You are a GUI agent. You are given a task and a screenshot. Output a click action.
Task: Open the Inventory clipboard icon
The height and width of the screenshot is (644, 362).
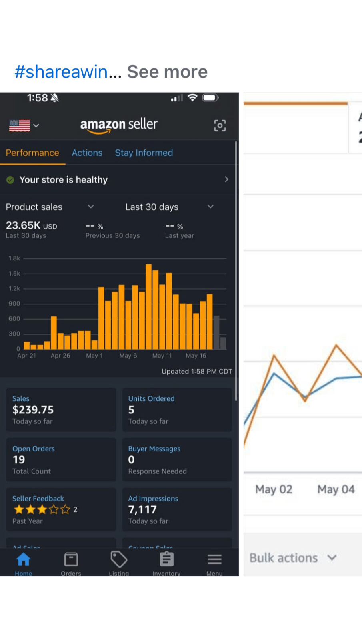point(166,560)
